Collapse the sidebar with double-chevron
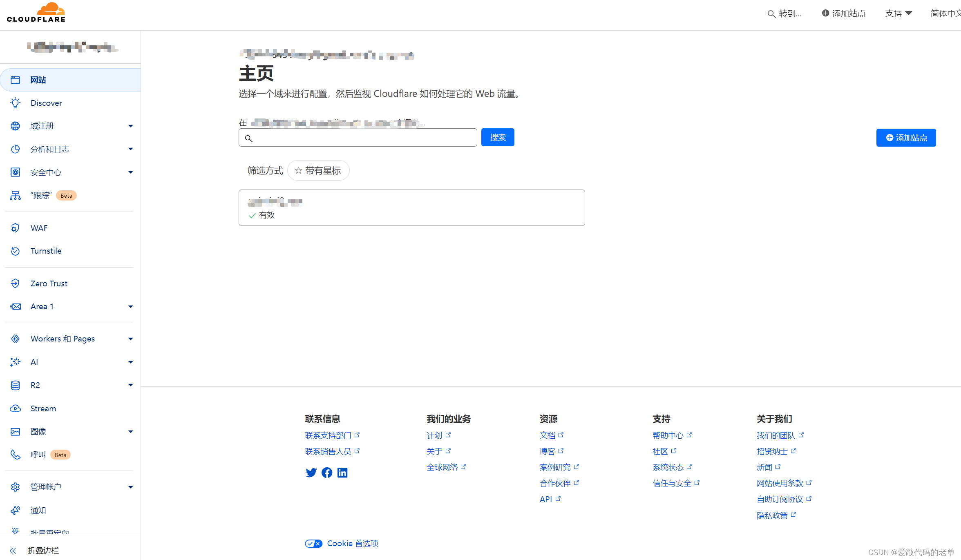The image size is (961, 560). point(13,551)
